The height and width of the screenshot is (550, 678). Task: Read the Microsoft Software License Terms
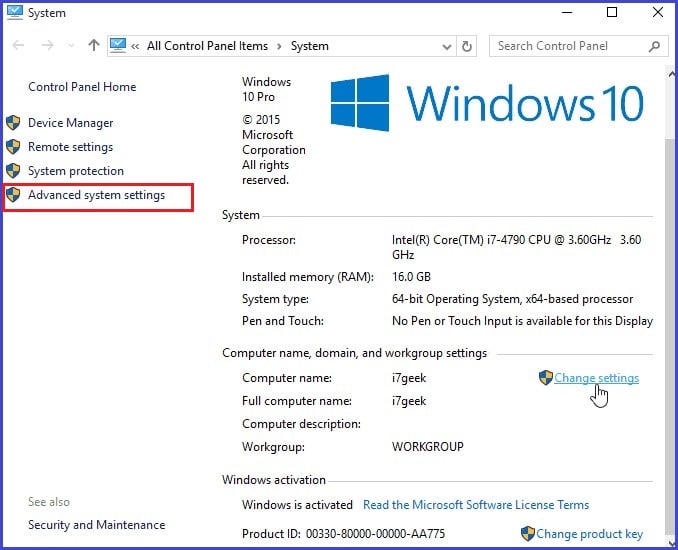[x=476, y=505]
